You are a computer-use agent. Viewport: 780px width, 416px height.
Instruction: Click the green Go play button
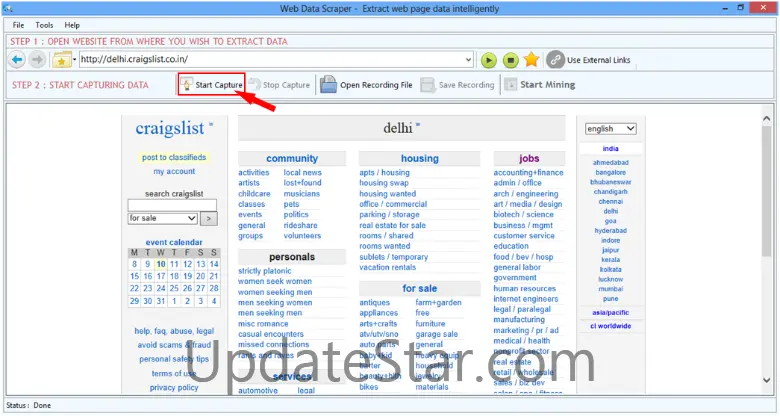(x=488, y=60)
